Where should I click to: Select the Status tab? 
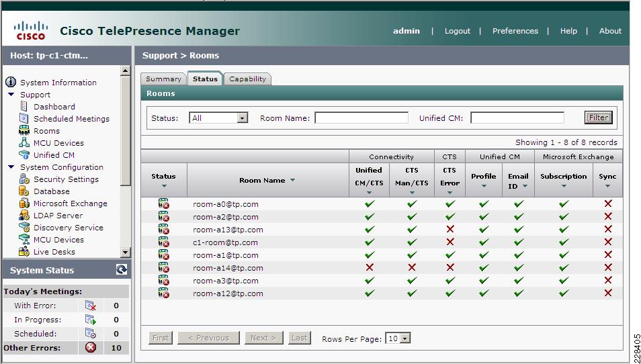[205, 79]
